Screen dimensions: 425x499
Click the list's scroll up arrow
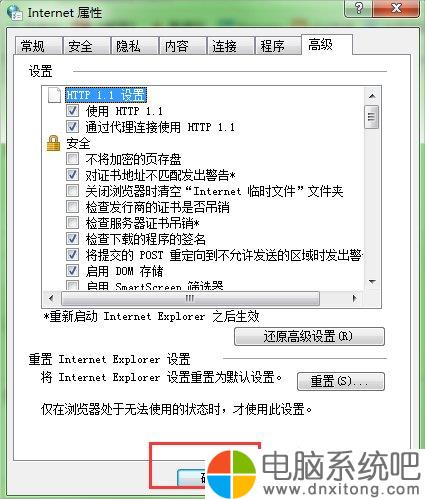[372, 97]
